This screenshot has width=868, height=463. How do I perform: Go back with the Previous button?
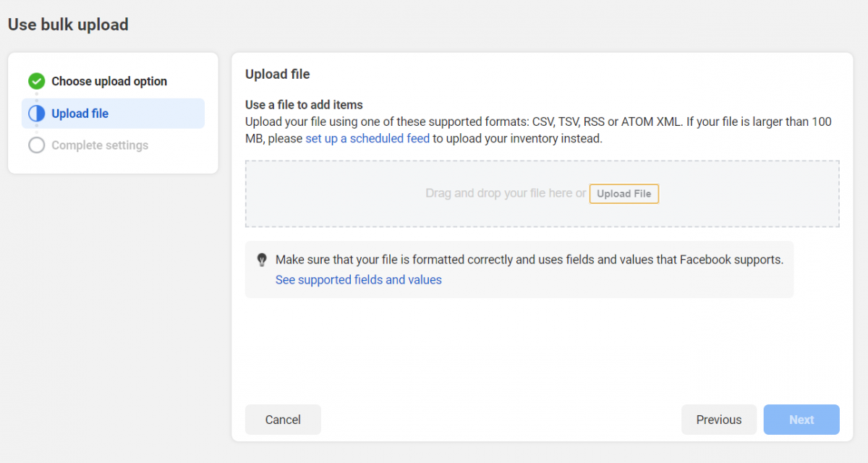(718, 420)
